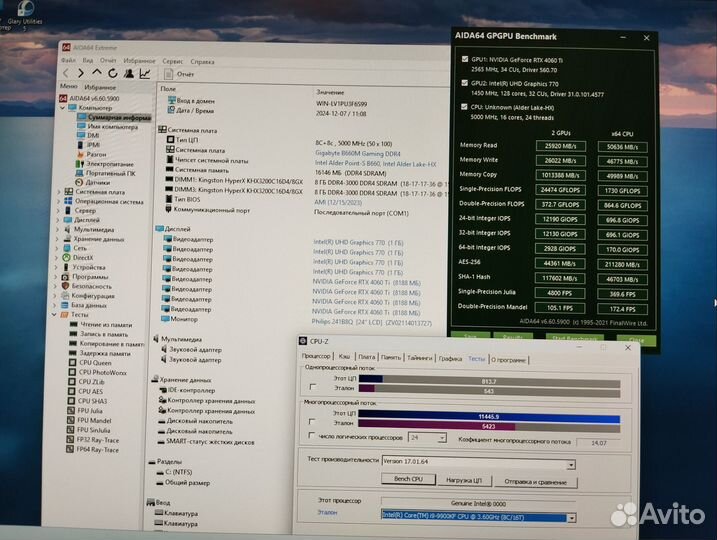Click the Отчёт report icon in toolbar
The height and width of the screenshot is (540, 717).
click(168, 74)
